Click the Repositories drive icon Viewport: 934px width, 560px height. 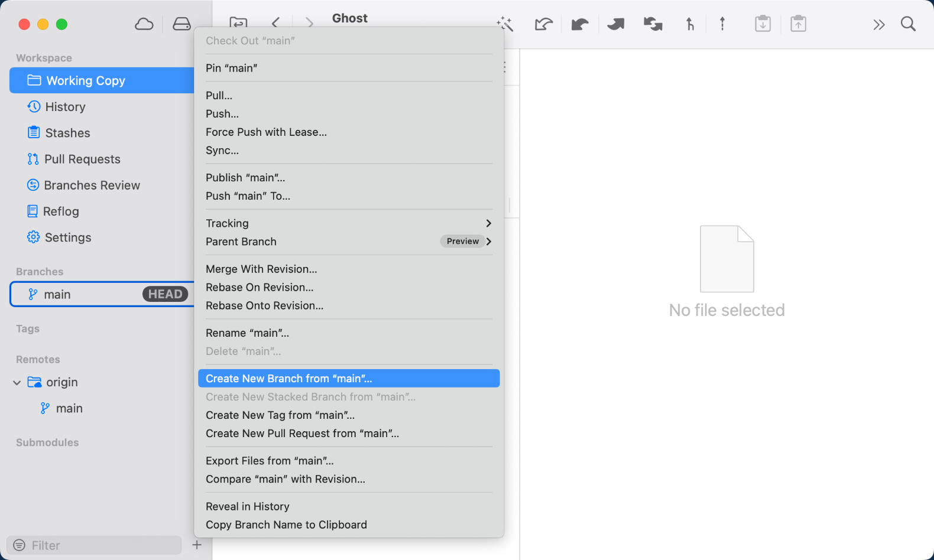[x=181, y=24]
